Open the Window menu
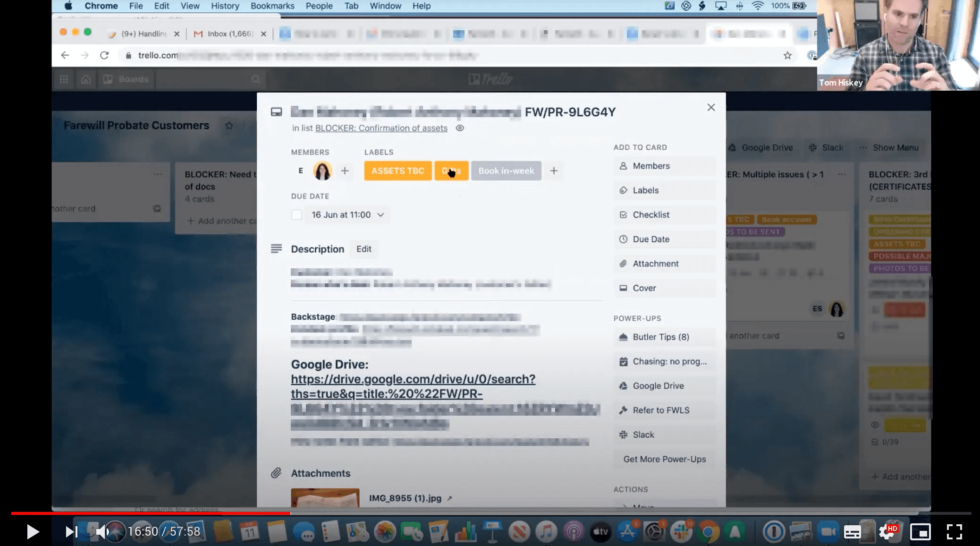 [385, 6]
